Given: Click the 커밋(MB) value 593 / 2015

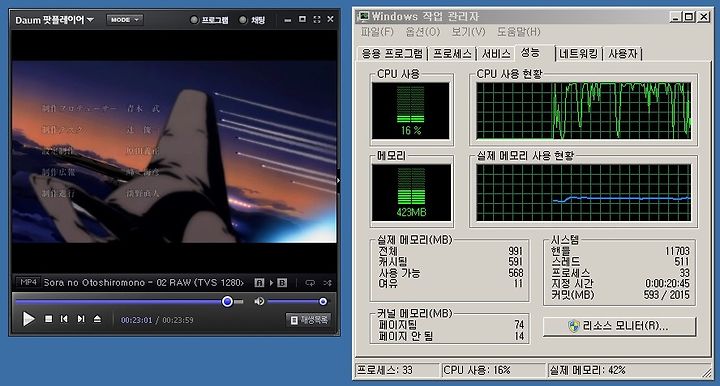Looking at the screenshot, I should pos(667,295).
